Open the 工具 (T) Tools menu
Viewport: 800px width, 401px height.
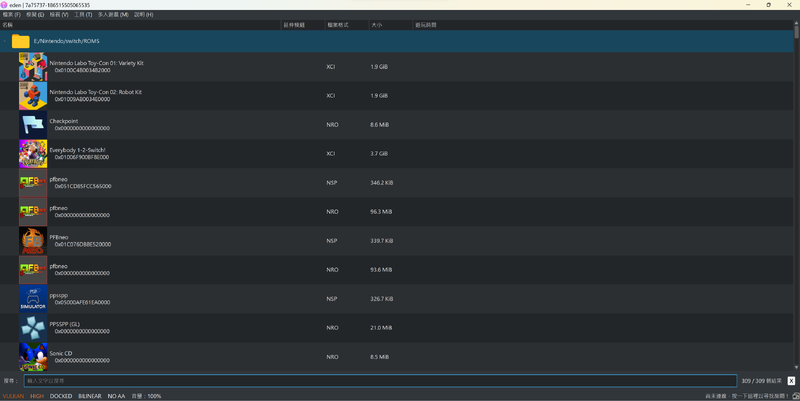83,15
